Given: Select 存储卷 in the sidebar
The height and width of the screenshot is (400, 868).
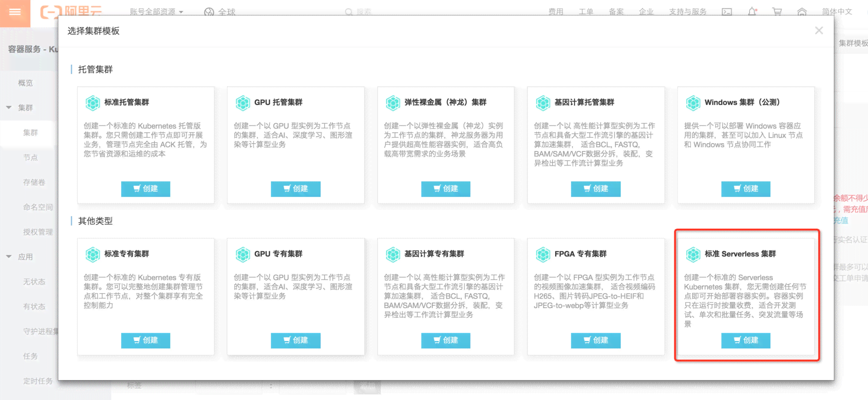Looking at the screenshot, I should tap(34, 182).
